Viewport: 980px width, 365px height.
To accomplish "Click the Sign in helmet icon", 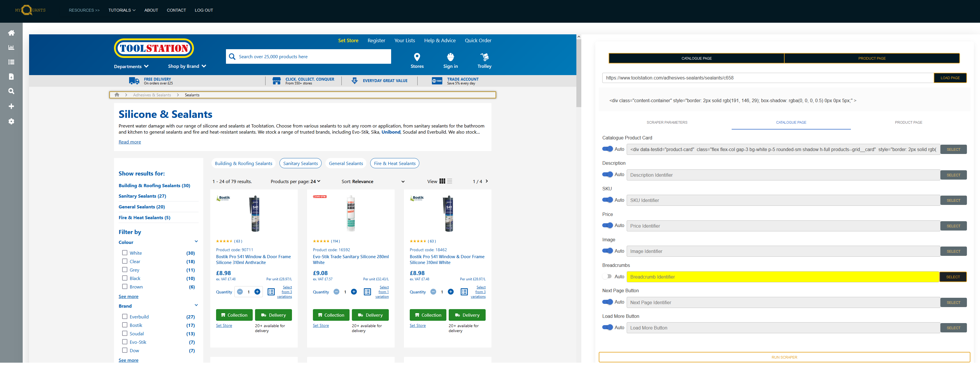I will [x=450, y=57].
